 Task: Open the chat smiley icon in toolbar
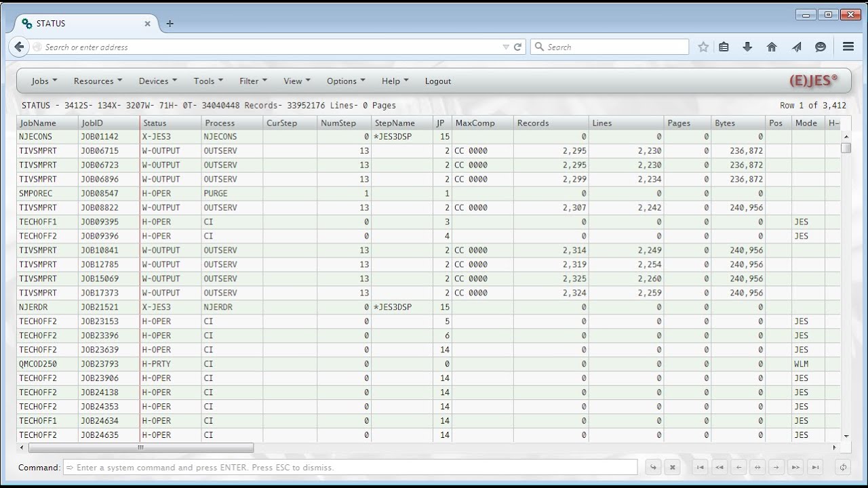[821, 47]
